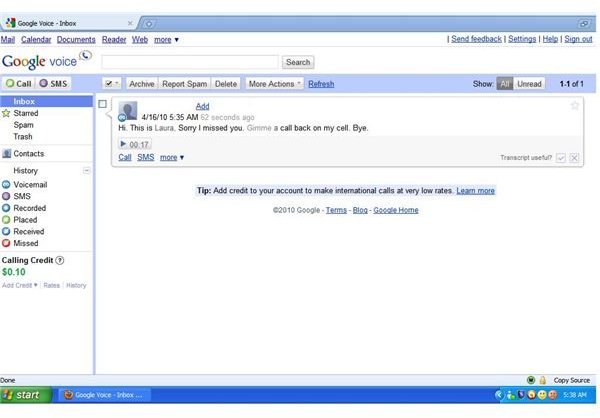Click the lock icon in status bar
The height and width of the screenshot is (418, 600).
542,380
